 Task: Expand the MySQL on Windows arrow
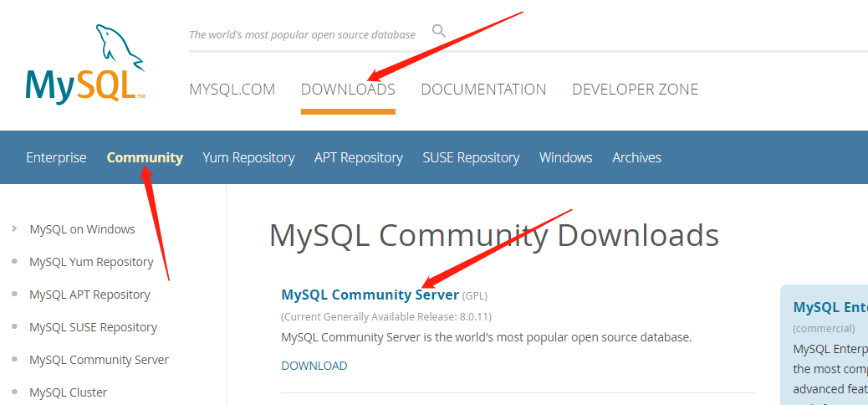click(x=15, y=228)
